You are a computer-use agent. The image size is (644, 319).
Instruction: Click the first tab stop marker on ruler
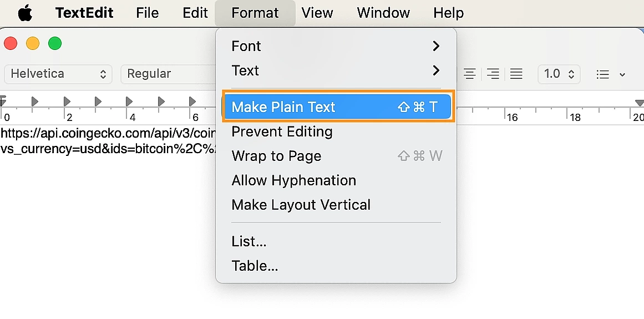tap(35, 101)
